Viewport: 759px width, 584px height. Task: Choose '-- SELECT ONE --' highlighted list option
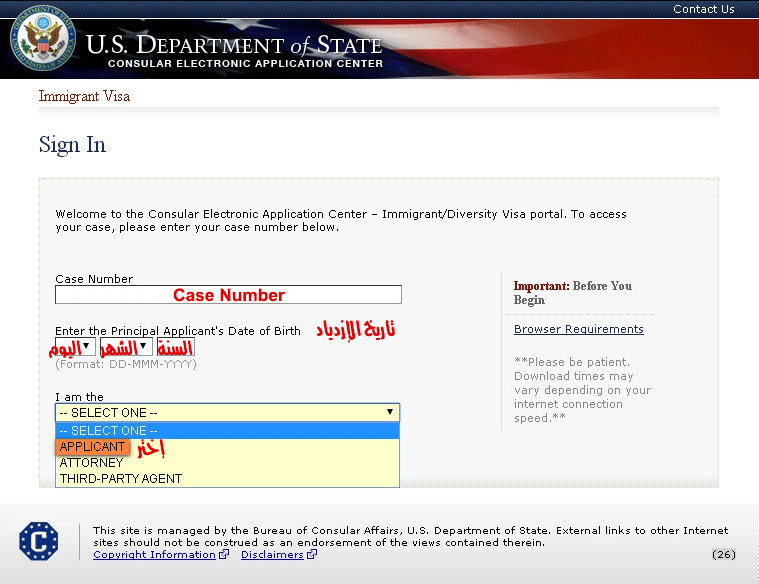pos(227,430)
